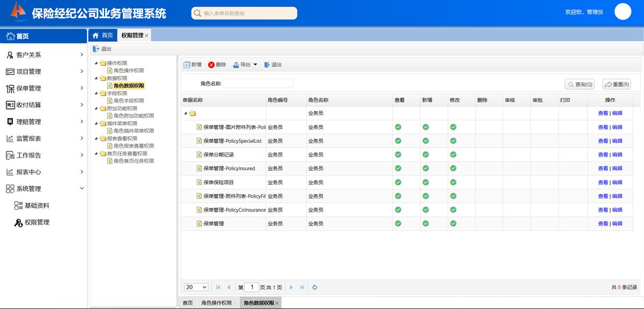Click the 退出 button above the tree panel

pos(102,49)
